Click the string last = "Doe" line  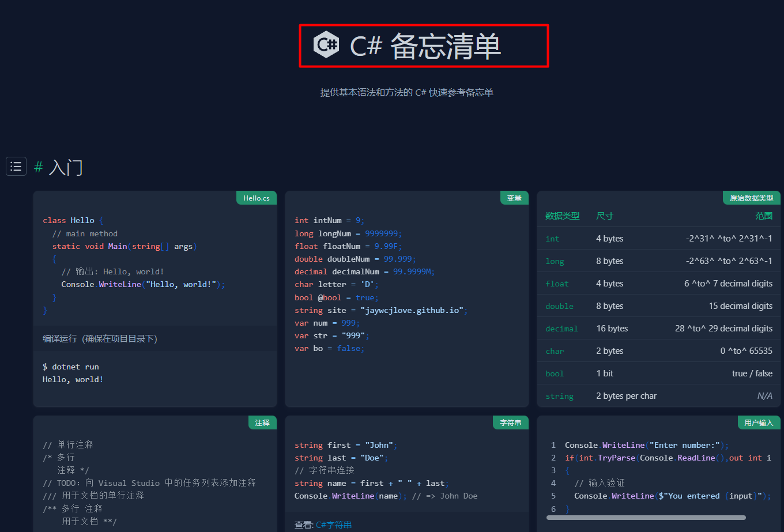[341, 458]
